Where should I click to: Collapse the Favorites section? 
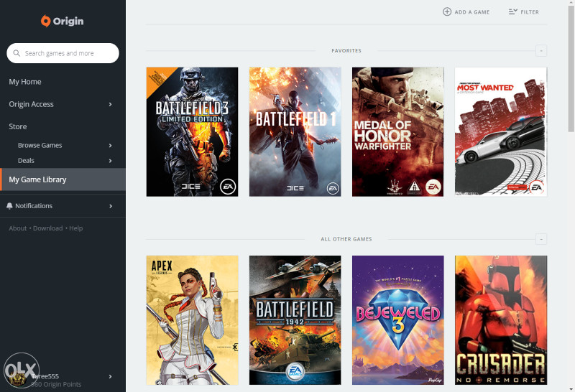click(x=541, y=50)
